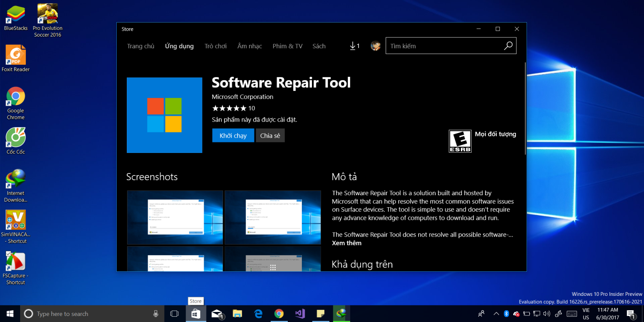Click the search magnifier icon in Store

pos(508,45)
